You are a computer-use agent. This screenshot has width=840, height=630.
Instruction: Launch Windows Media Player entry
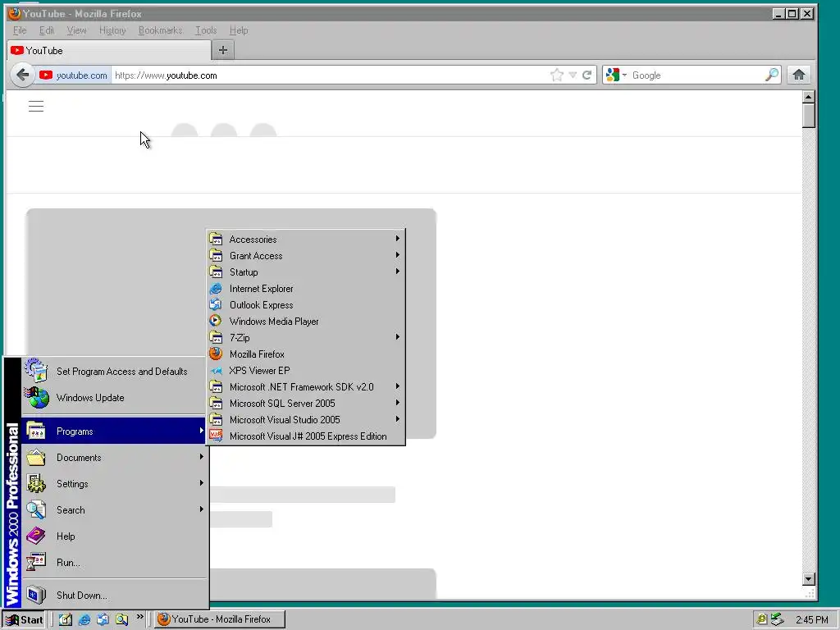[305, 322]
